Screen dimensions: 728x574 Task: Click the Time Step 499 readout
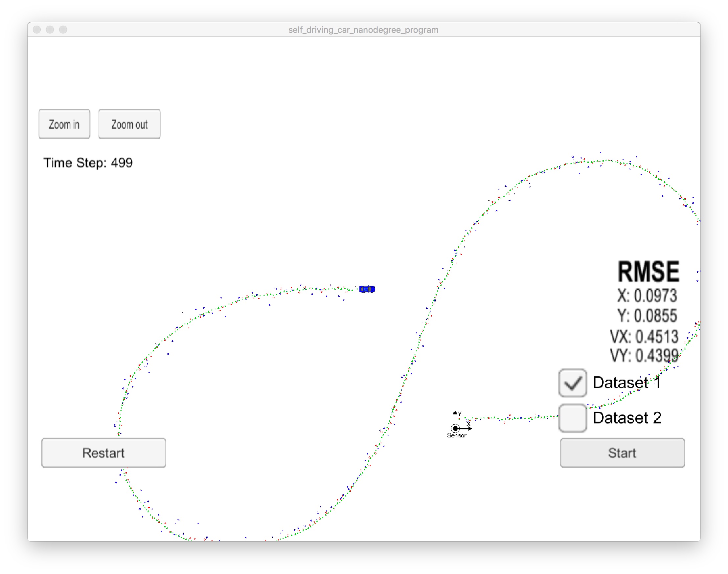[x=88, y=163]
